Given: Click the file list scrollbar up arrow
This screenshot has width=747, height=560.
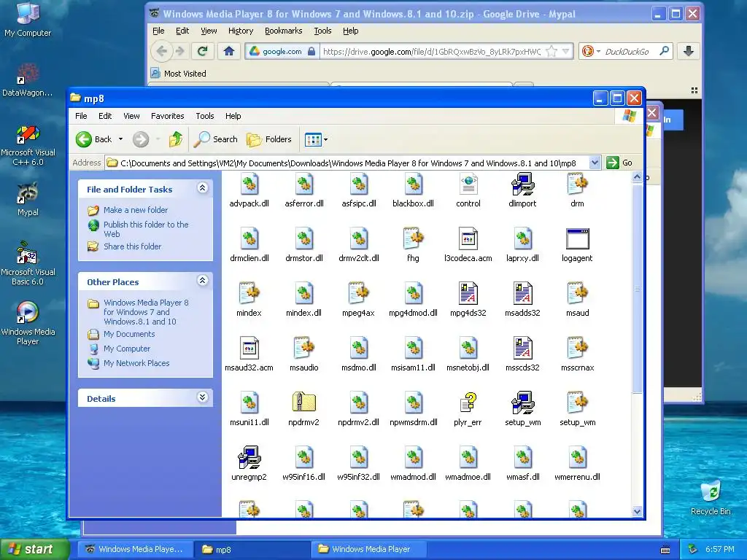Looking at the screenshot, I should pos(637,177).
